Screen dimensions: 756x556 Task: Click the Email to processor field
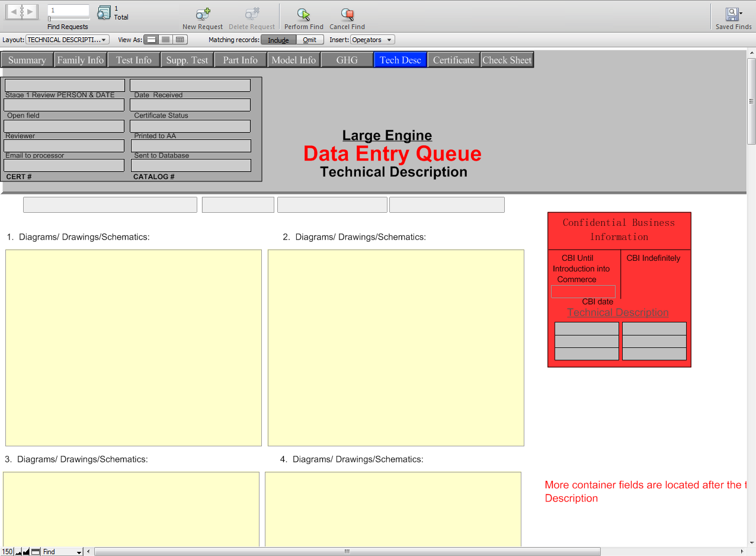point(64,146)
